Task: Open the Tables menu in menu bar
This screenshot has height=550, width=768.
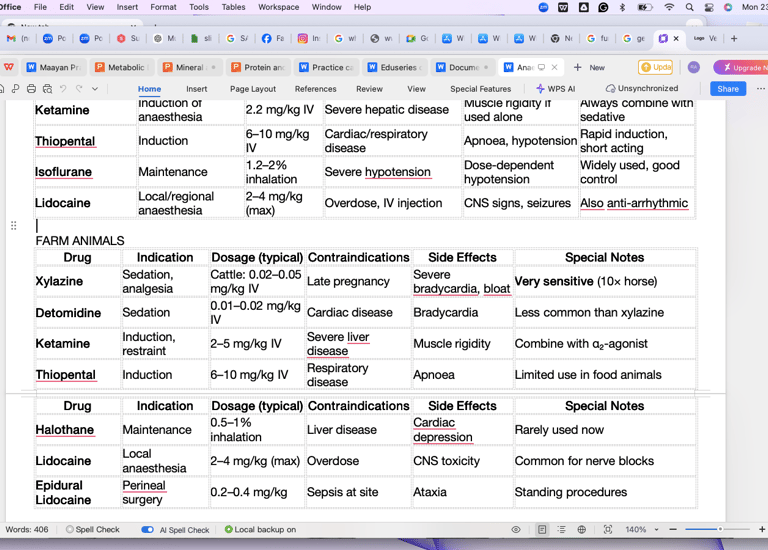Action: 233,7
